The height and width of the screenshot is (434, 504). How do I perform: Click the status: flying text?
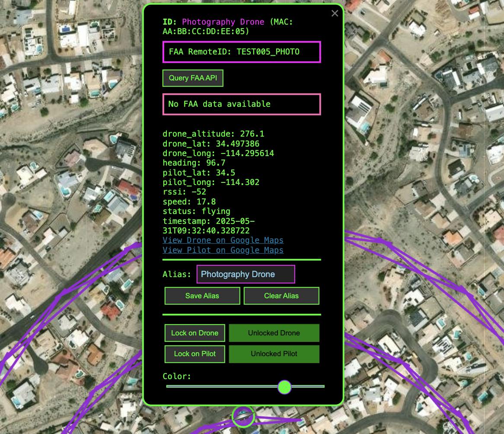pyautogui.click(x=196, y=211)
